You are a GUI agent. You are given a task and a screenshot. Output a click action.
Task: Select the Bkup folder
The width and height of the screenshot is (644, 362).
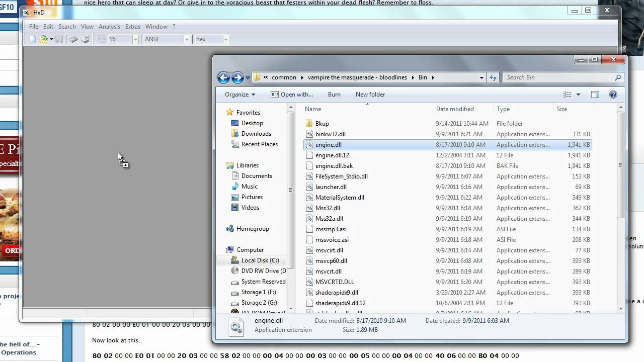click(x=322, y=124)
